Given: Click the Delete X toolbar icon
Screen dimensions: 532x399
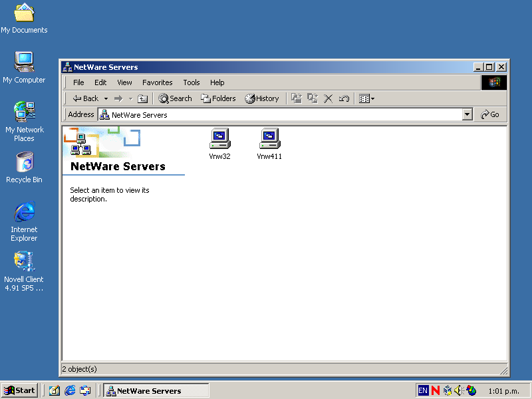Looking at the screenshot, I should [x=328, y=98].
